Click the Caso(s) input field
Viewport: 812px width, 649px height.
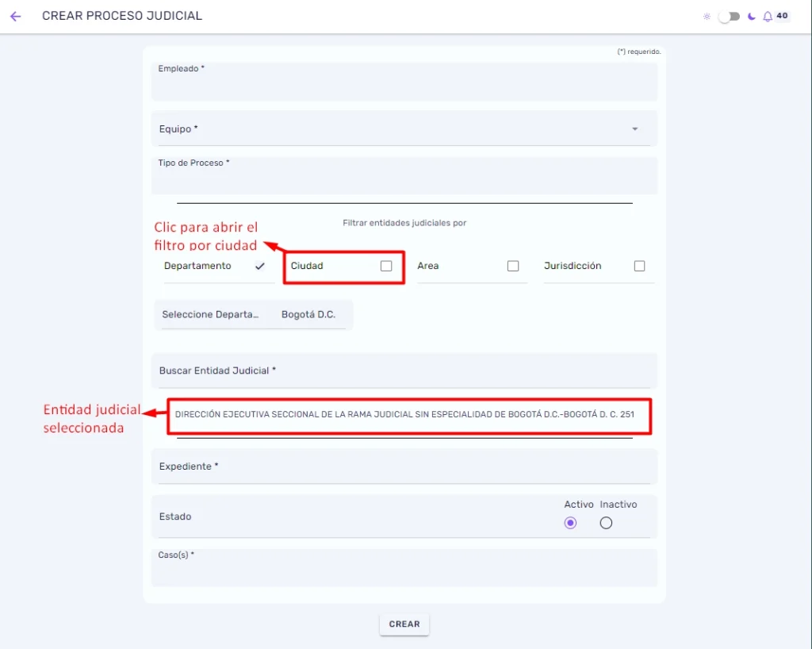pos(404,568)
